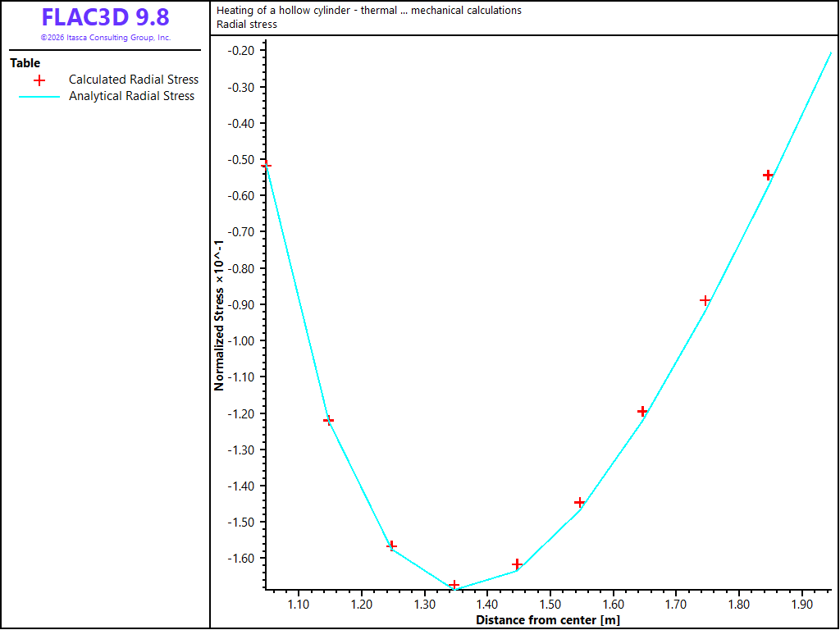Click the -1.00 tick label on vertical axis
The height and width of the screenshot is (630, 840).
(241, 340)
